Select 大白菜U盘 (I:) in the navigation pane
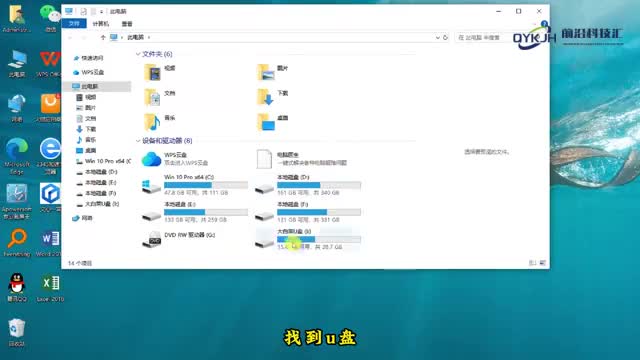Viewport: 640px width, 360px height. click(102, 204)
